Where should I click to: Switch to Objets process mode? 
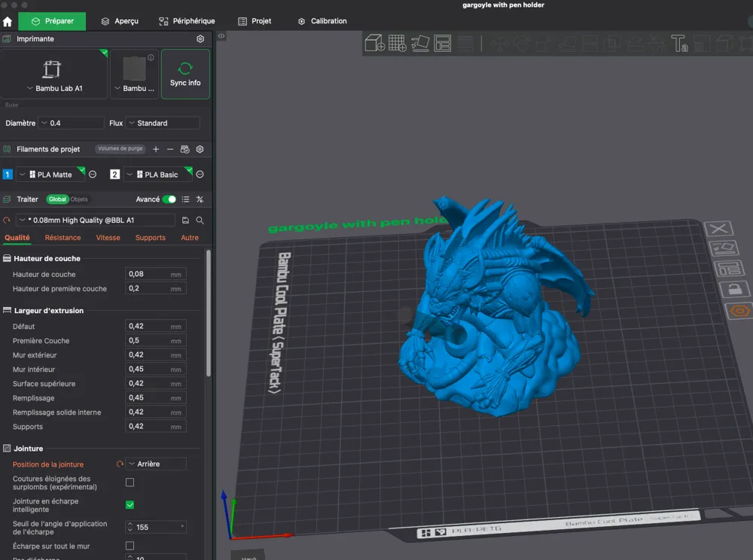point(79,199)
